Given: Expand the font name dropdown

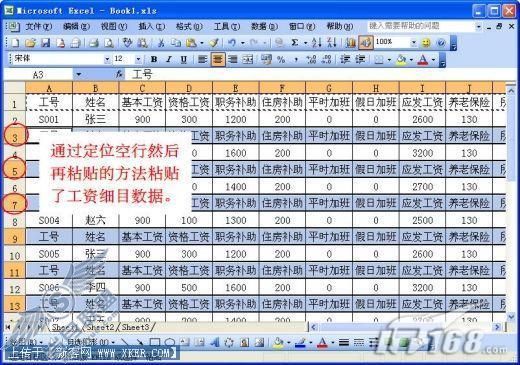Looking at the screenshot, I should 107,60.
